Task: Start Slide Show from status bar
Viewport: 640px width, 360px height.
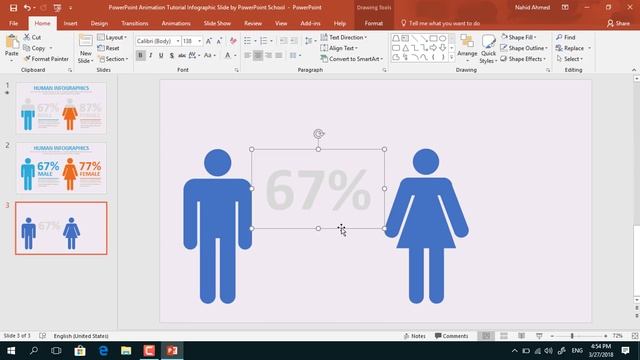Action: point(539,336)
